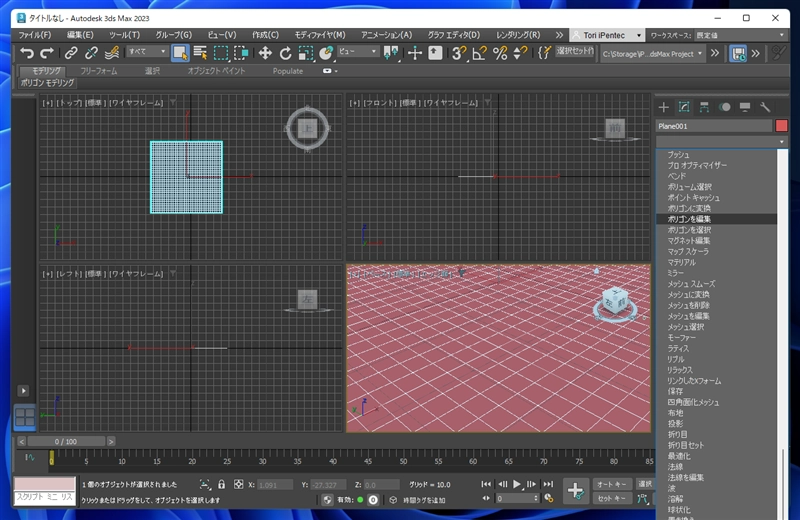Open the Utilities wrench panel tab
The height and width of the screenshot is (520, 800).
[x=765, y=107]
